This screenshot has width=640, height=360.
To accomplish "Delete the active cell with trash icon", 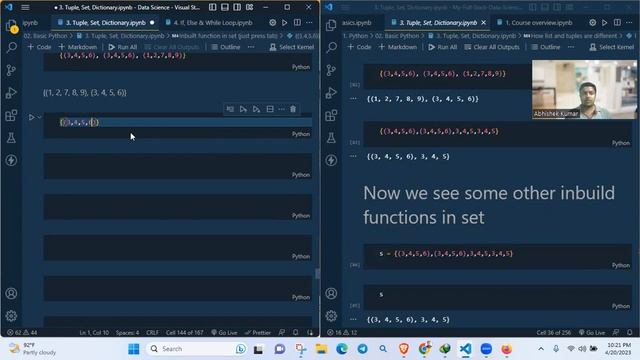I will [x=293, y=109].
